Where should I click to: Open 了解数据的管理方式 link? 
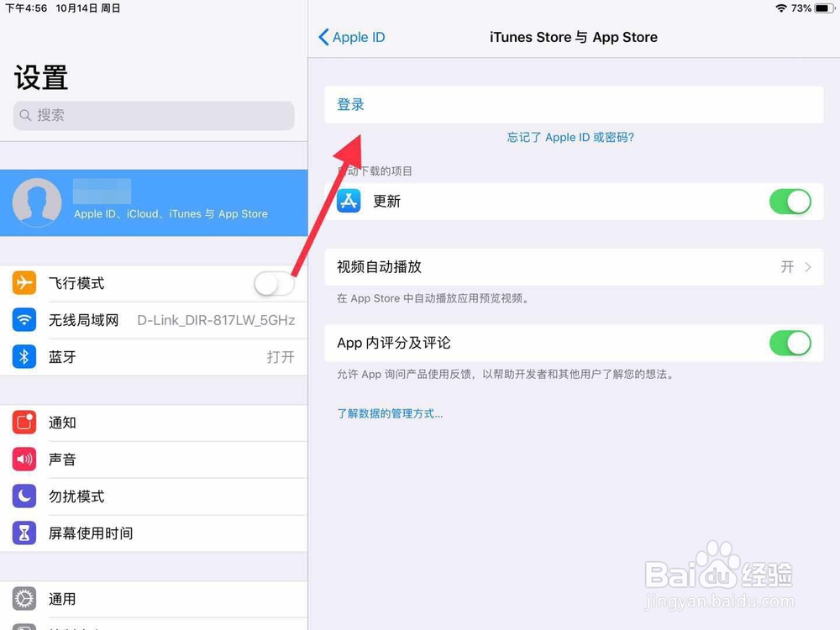[390, 413]
